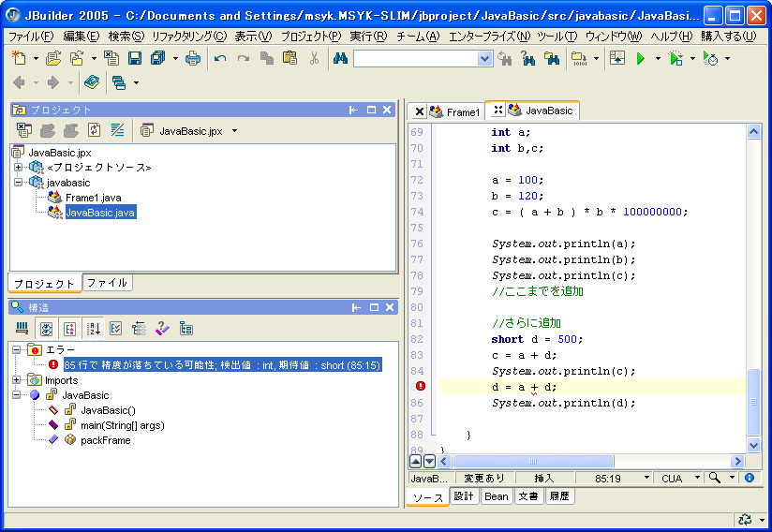
Task: Click the Cut scissors icon
Action: 314,59
